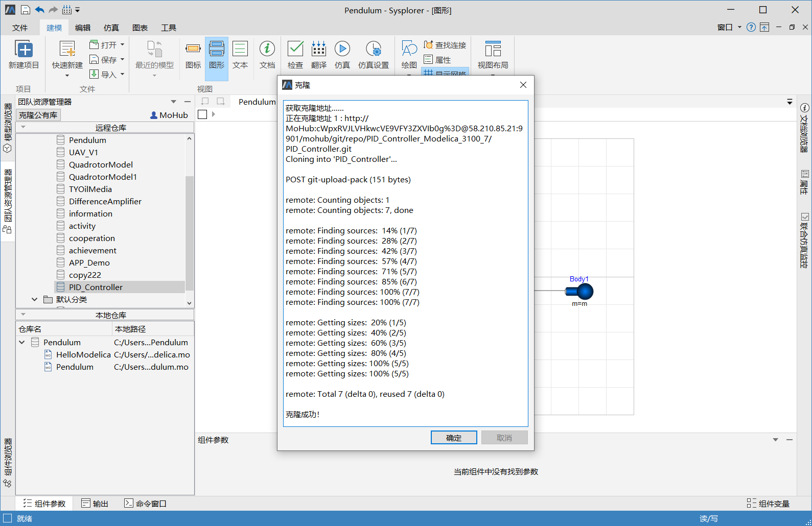Screen dimensions: 812x526
Task: Click the save icon in title bar
Action: coord(26,10)
